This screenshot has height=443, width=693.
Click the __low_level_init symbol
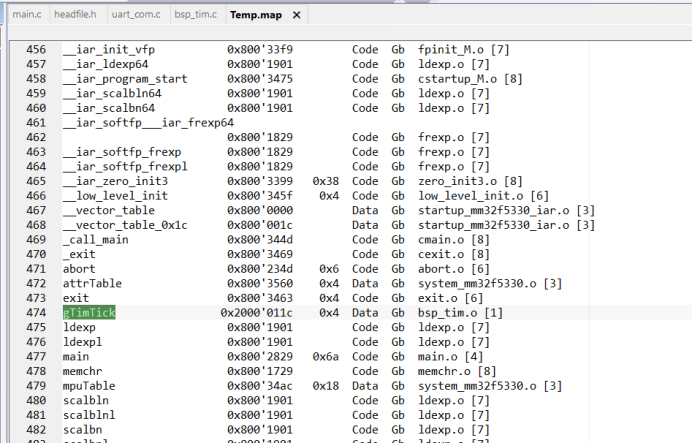115,195
